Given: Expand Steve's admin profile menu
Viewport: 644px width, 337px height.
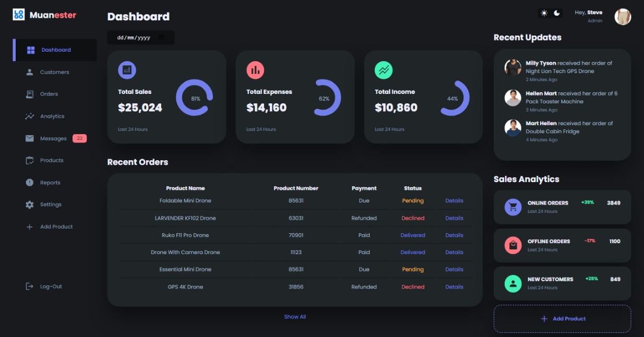Looking at the screenshot, I should coord(623,16).
